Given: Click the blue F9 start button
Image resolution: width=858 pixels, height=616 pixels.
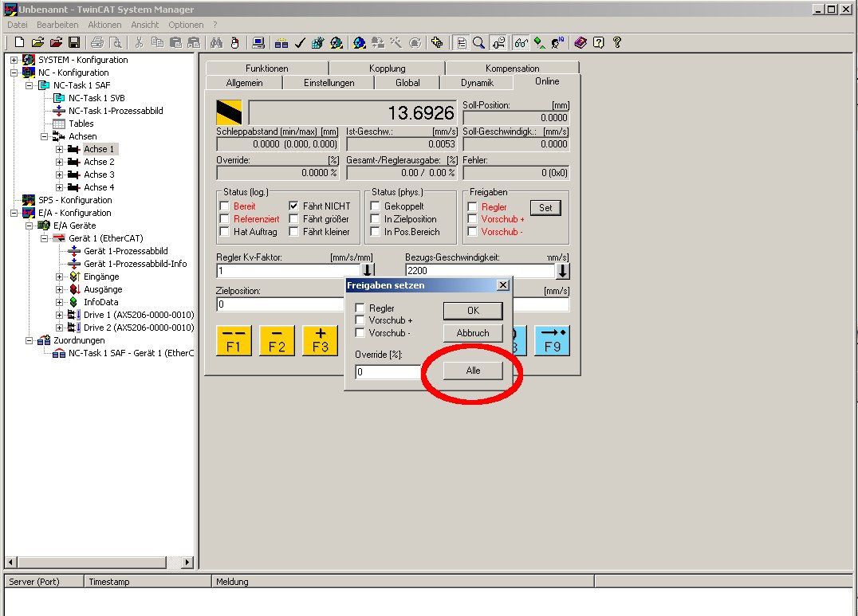Looking at the screenshot, I should click(x=552, y=341).
